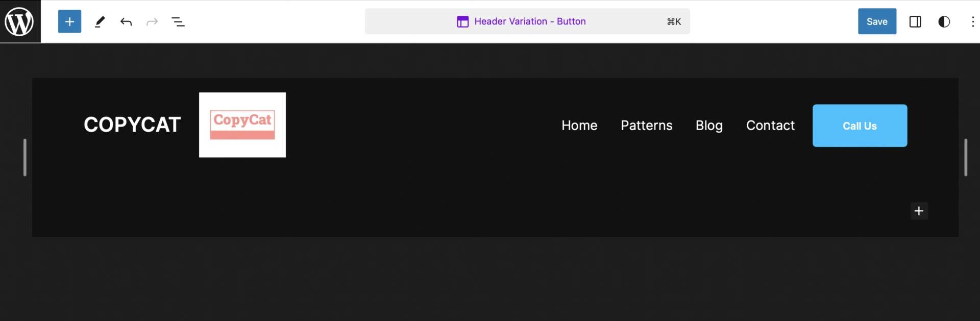Click the template part layout icon

coord(462,21)
